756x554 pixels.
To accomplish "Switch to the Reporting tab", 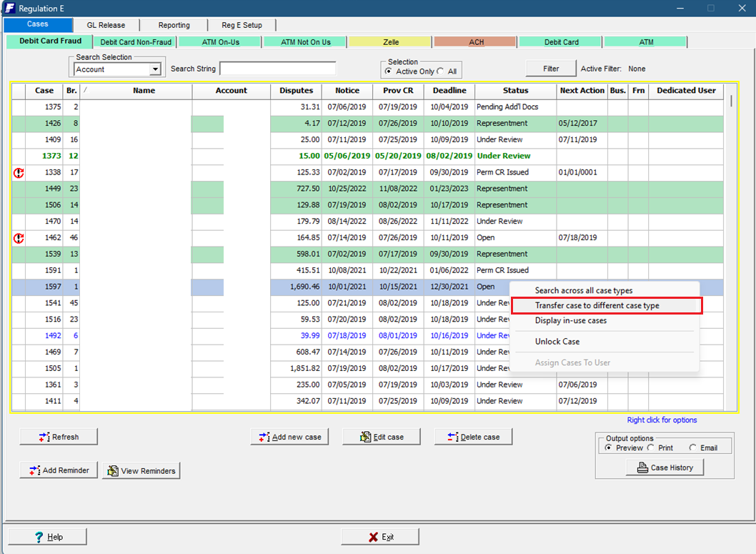I will pyautogui.click(x=174, y=25).
